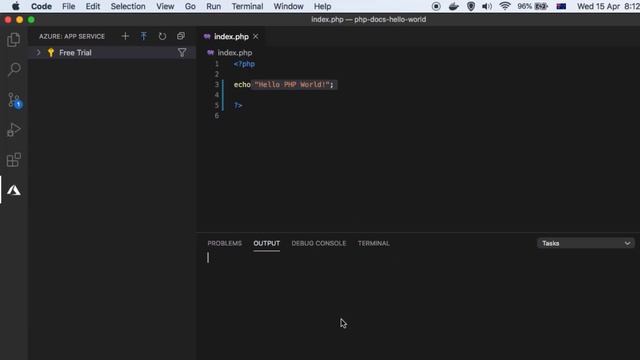This screenshot has height=360, width=640.
Task: Click the battery status indicator
Action: click(x=532, y=7)
